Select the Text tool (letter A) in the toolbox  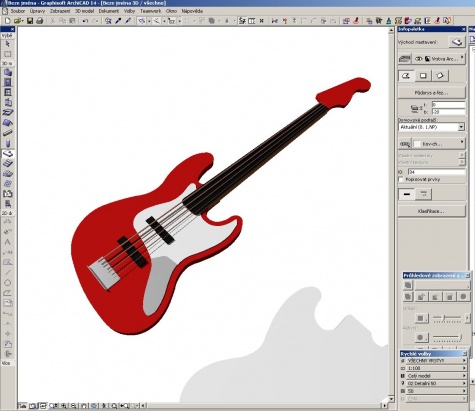pos(7,242)
